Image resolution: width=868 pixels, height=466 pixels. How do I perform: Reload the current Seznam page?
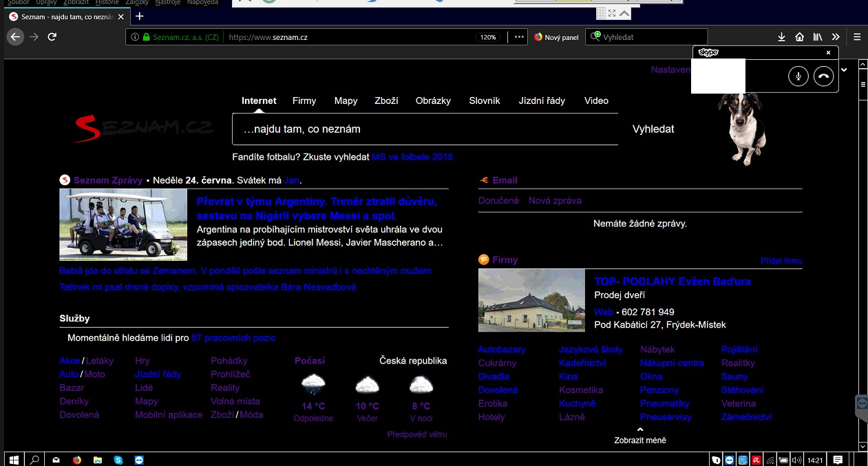coord(52,37)
